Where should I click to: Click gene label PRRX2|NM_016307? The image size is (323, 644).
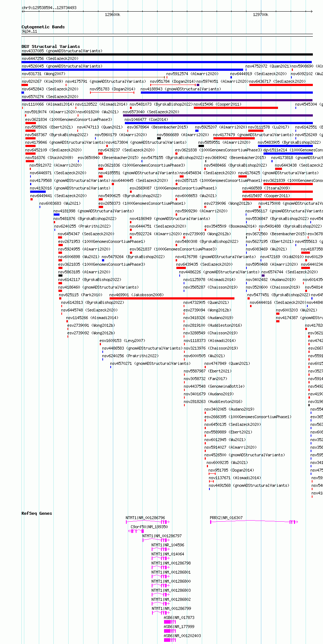[226, 518]
